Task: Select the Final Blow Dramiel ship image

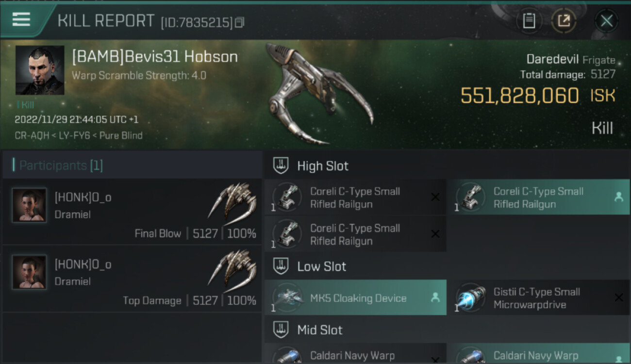Action: [232, 200]
